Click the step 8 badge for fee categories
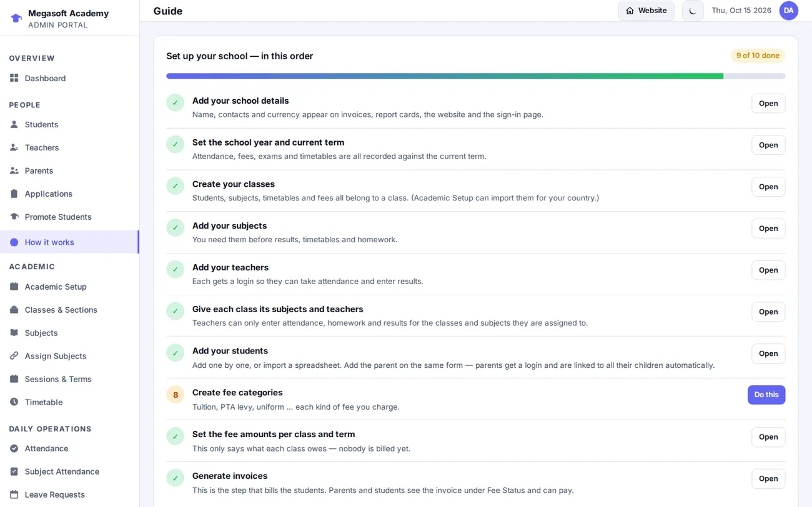This screenshot has height=507, width=812. (x=175, y=395)
